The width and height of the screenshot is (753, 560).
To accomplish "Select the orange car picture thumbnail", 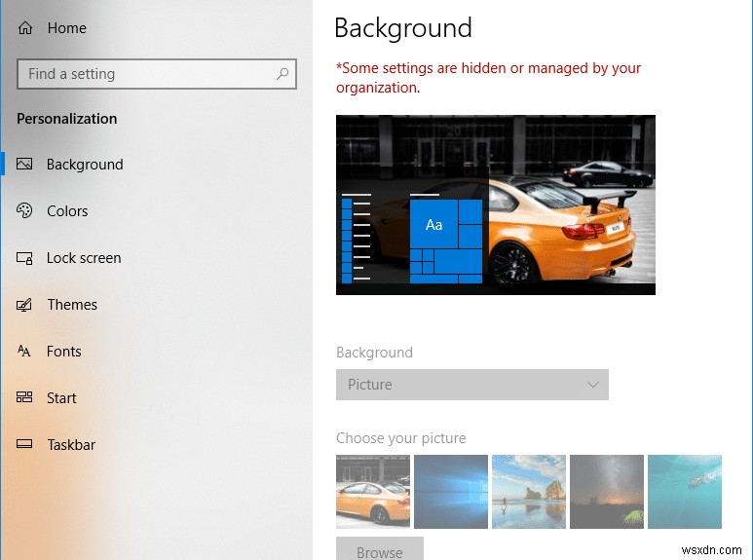I will pos(373,491).
